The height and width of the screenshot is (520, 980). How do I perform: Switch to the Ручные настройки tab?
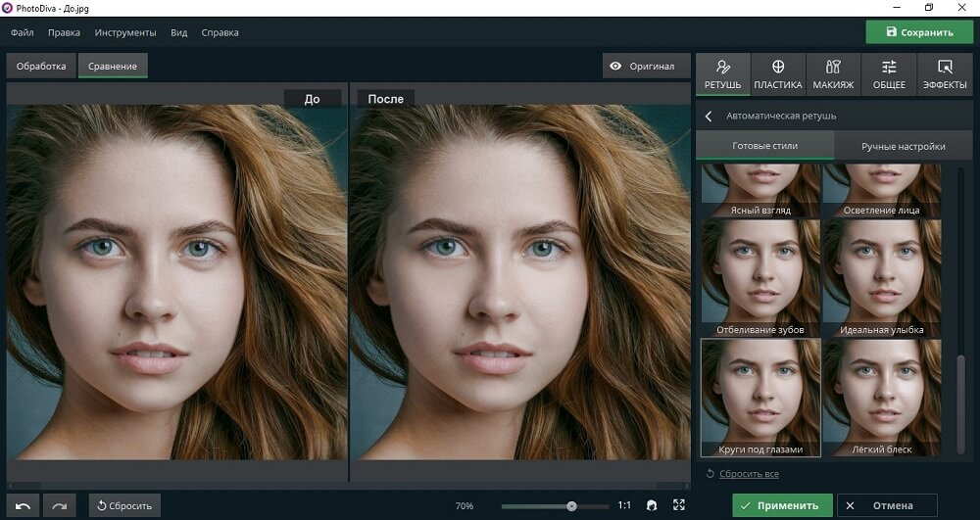[903, 146]
